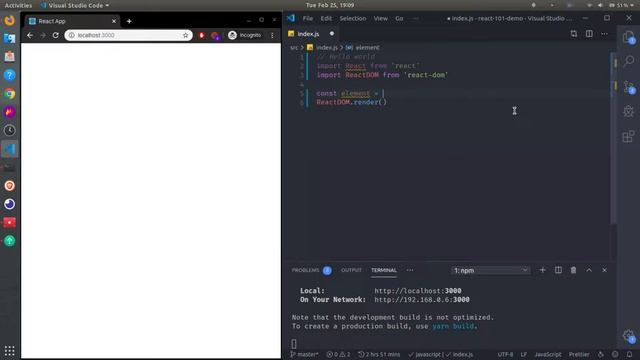The image size is (640, 360).
Task: Show additional panel views via ellipsis
Action: point(410,270)
